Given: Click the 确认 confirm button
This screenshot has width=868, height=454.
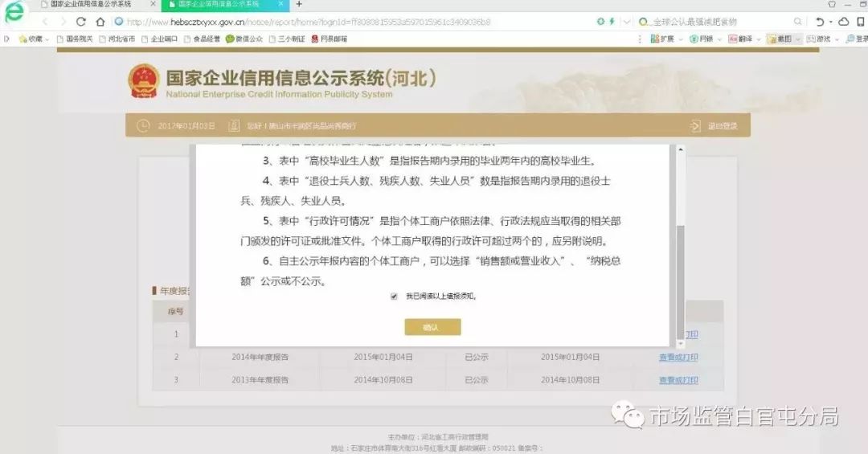Looking at the screenshot, I should point(432,327).
